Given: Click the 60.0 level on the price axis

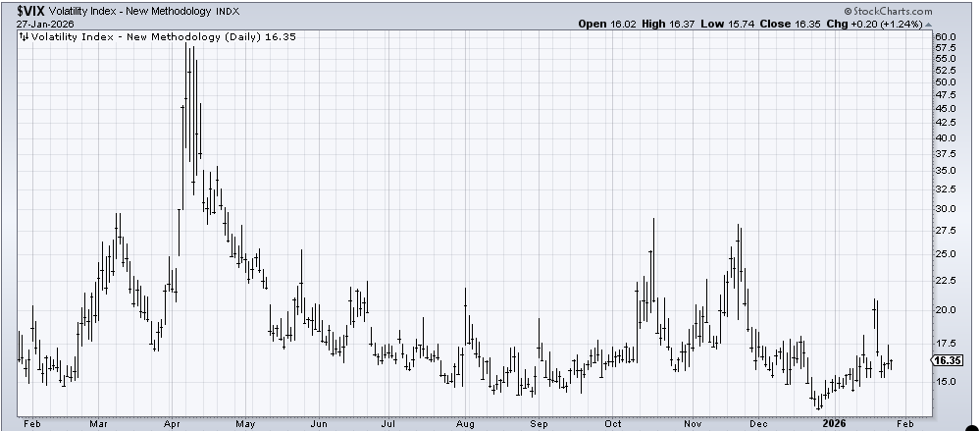Looking at the screenshot, I should (945, 36).
